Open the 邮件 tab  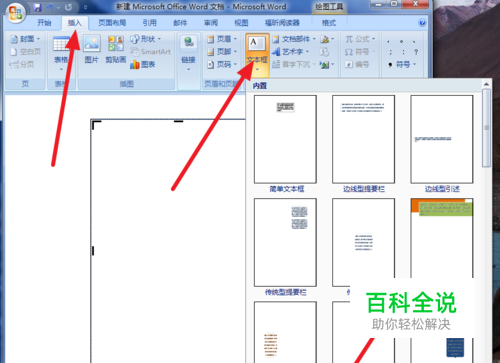click(x=180, y=23)
